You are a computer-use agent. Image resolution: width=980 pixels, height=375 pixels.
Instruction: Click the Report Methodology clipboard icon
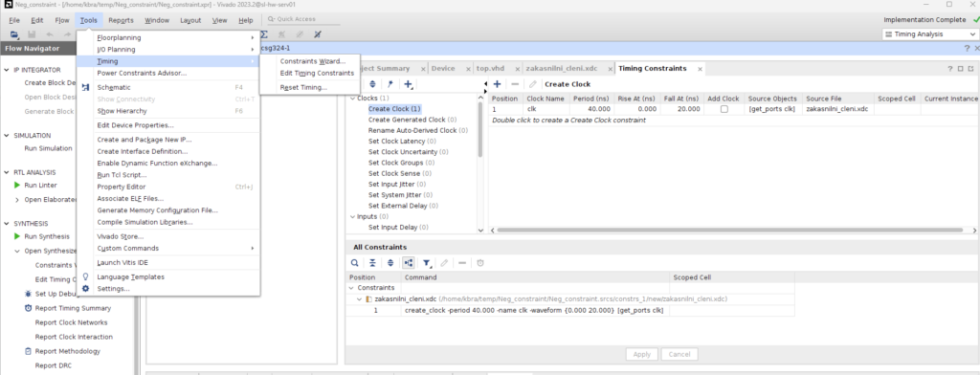pos(28,351)
